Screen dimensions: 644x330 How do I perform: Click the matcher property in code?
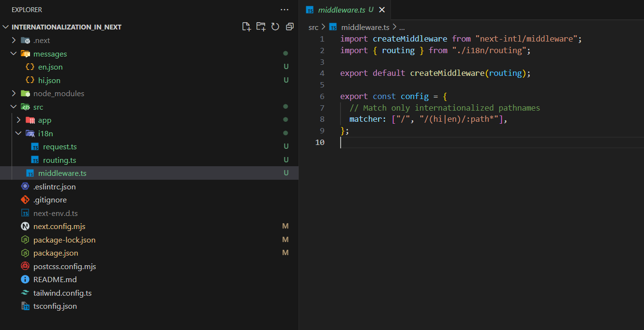coord(366,119)
